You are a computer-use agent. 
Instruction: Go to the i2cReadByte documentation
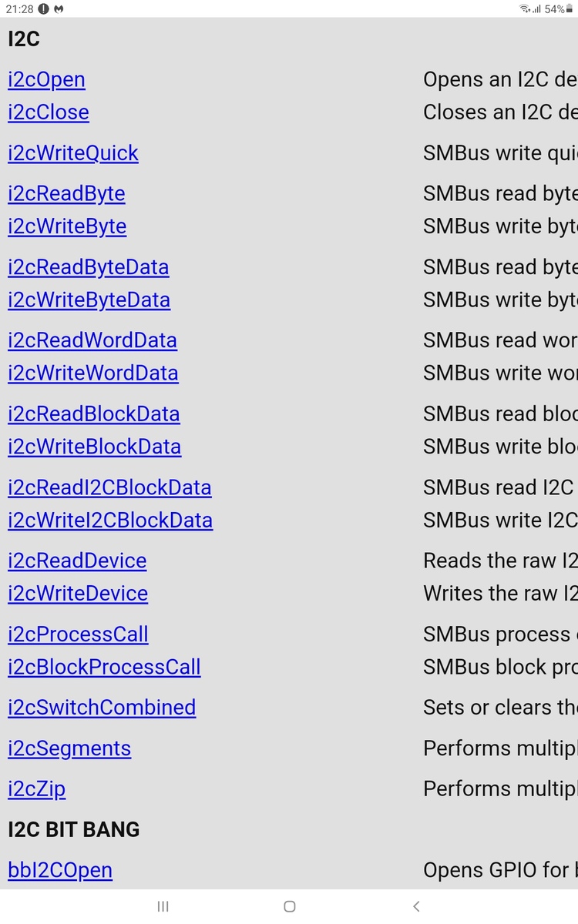point(66,194)
